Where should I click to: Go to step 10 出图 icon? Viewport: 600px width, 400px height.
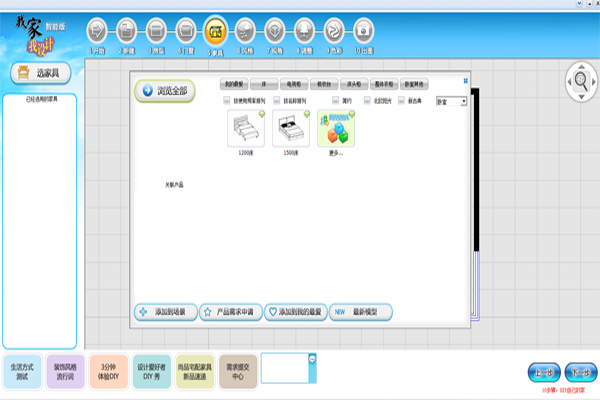point(366,32)
